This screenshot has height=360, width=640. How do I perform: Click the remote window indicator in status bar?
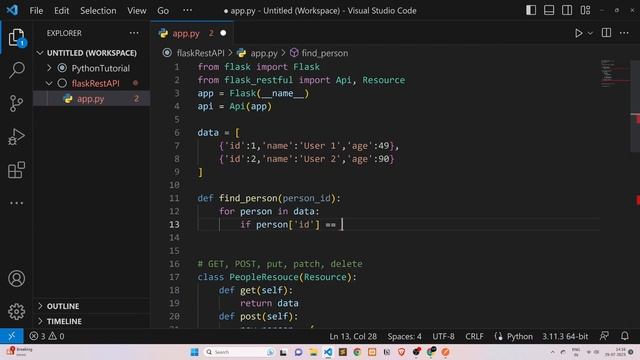pyautogui.click(x=11, y=336)
